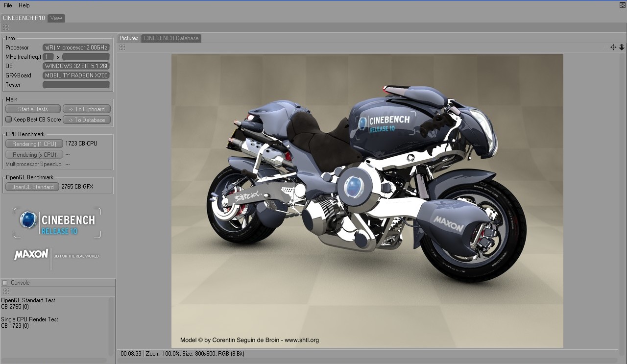
Task: Copy results with To Clipboard button
Action: click(87, 109)
